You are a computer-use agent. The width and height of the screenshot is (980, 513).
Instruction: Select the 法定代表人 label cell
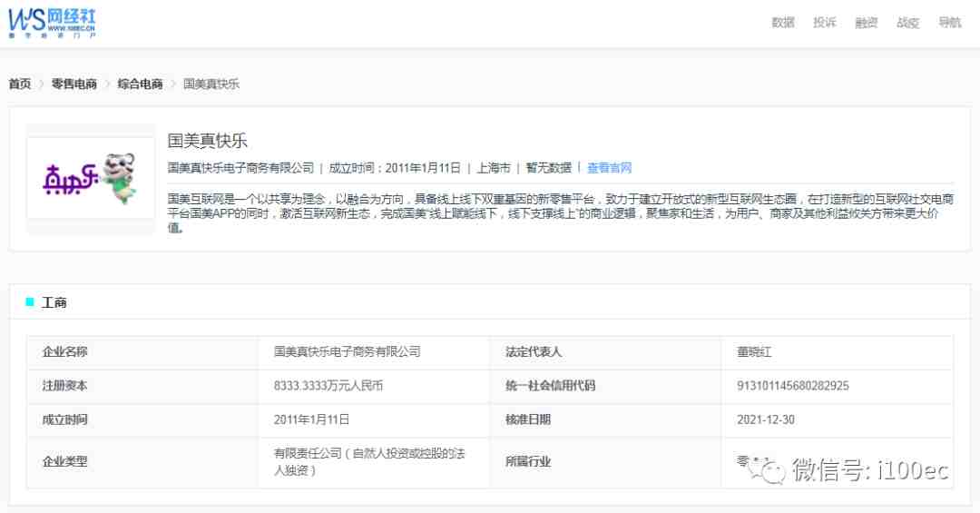click(605, 352)
